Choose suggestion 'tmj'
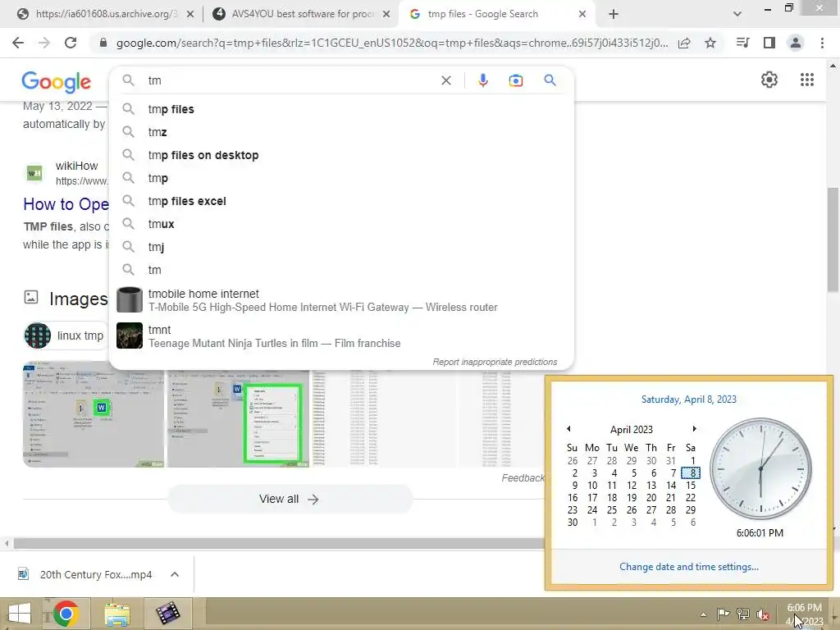Image resolution: width=840 pixels, height=630 pixels. point(341,247)
